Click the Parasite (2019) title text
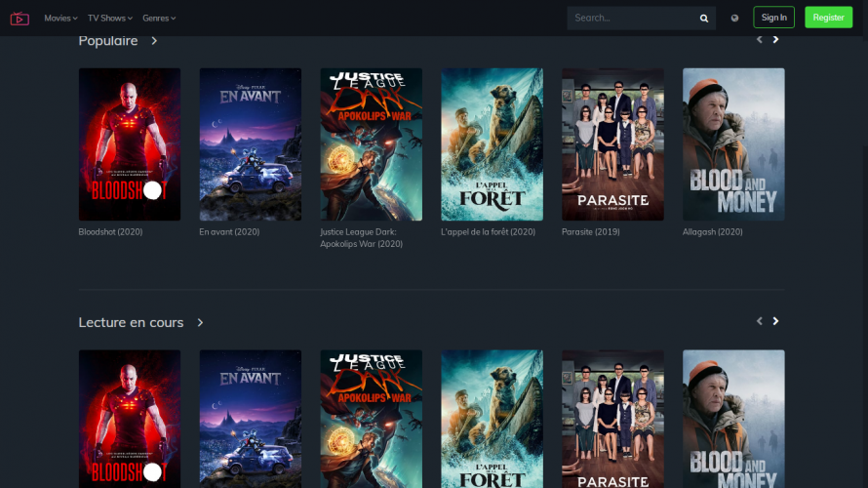The height and width of the screenshot is (488, 868). (591, 232)
